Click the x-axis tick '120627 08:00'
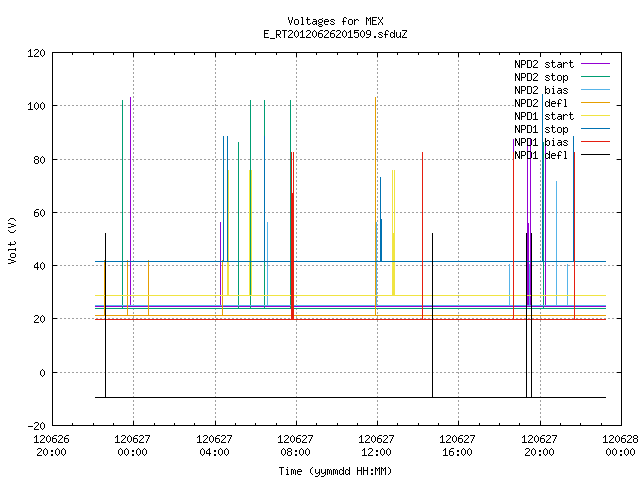Image resolution: width=640 pixels, height=480 pixels. 295,446
